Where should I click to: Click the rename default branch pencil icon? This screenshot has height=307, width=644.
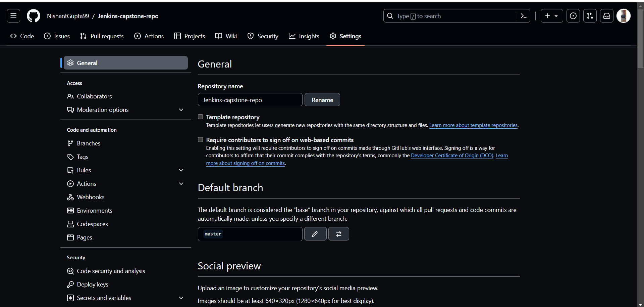315,234
